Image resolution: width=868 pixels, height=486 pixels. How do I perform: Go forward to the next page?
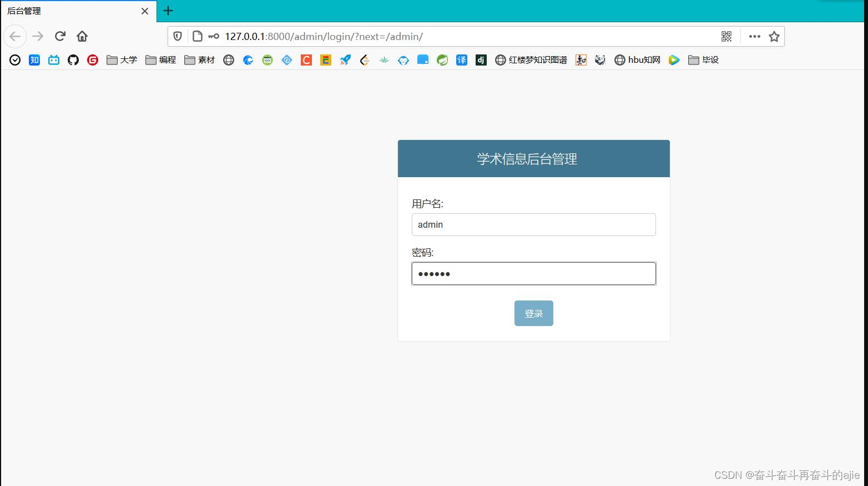38,37
